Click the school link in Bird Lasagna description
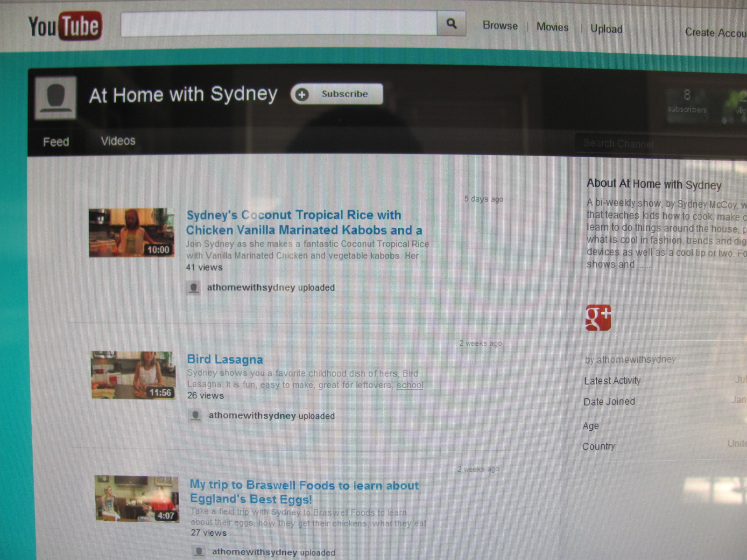This screenshot has height=560, width=747. pos(409,385)
